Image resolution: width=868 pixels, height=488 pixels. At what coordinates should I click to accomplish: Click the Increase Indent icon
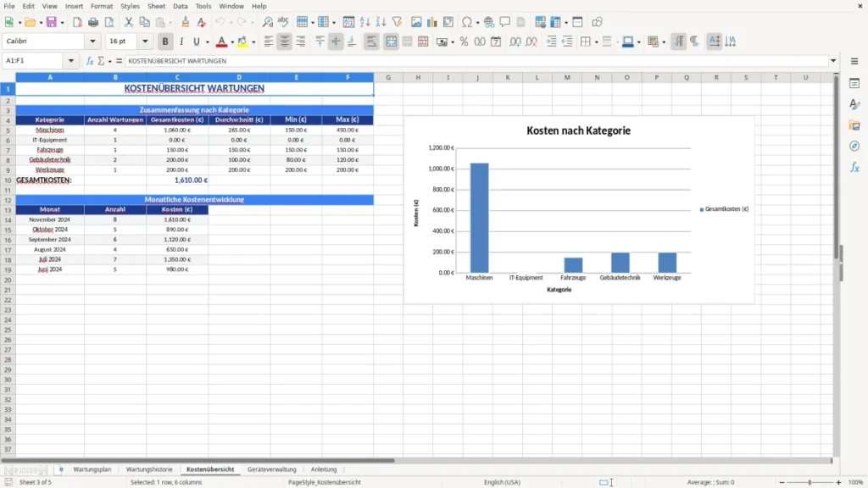[x=551, y=42]
